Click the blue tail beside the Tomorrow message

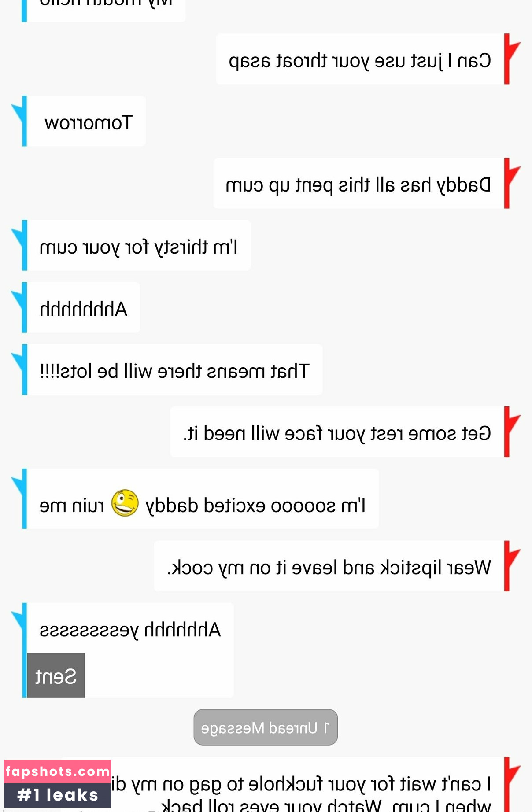19,121
